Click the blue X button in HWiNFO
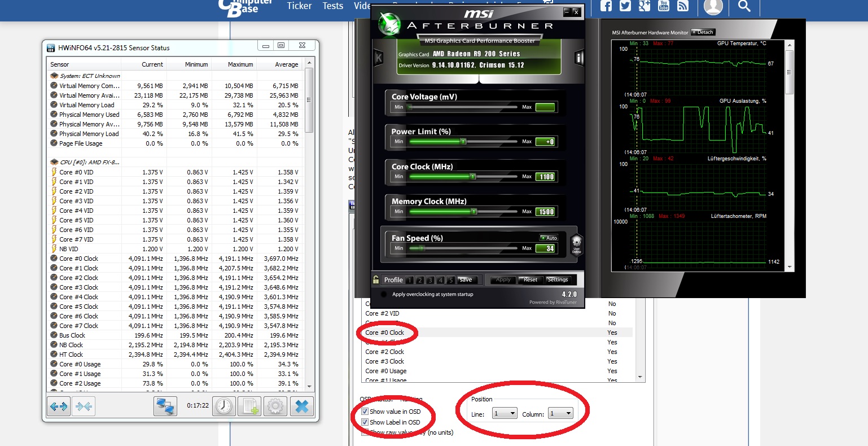 point(301,406)
